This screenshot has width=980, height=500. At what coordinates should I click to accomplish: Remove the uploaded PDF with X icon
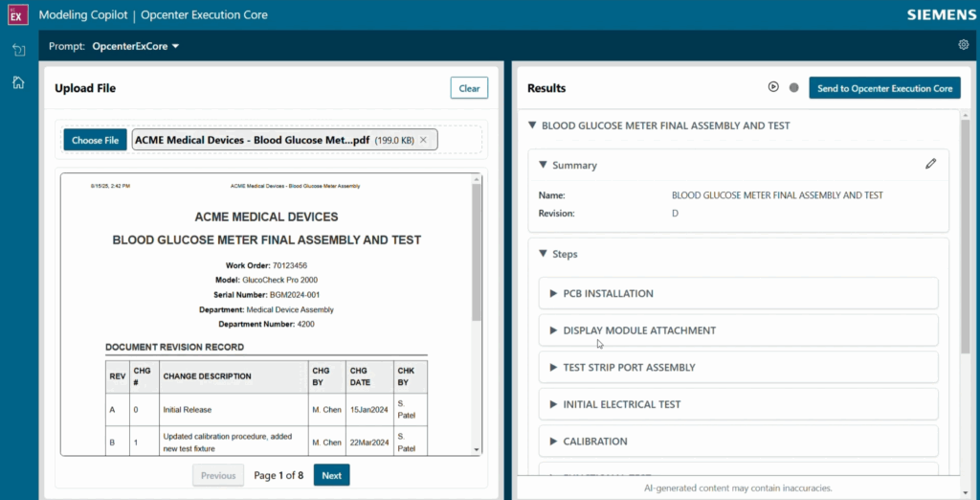click(424, 140)
